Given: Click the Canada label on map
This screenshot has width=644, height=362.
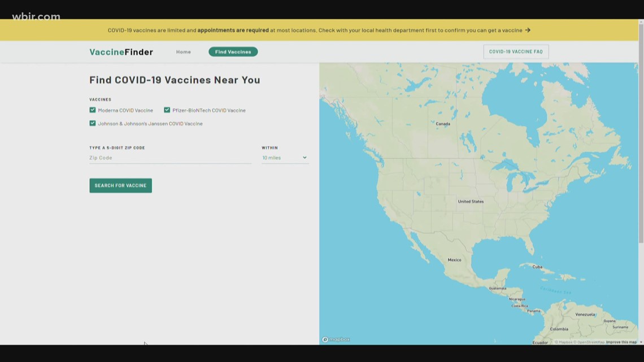Looking at the screenshot, I should pyautogui.click(x=443, y=124).
